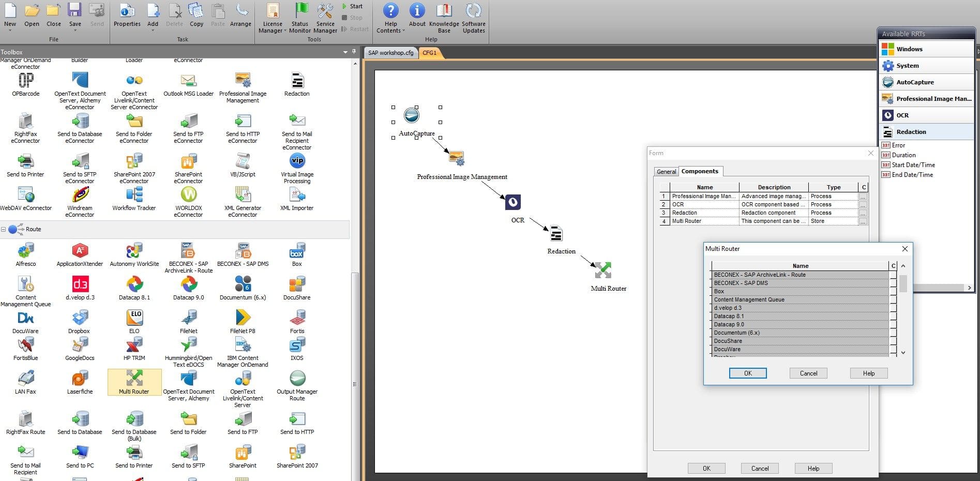
Task: Toggle checkbox for BECONEX - SAP DMS row
Action: pyautogui.click(x=893, y=283)
